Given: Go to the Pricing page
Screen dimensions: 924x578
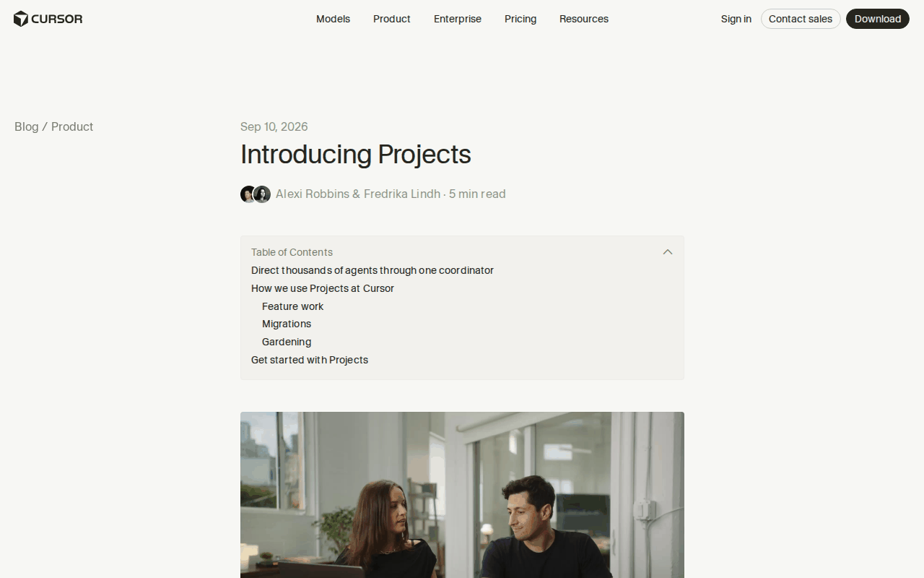Looking at the screenshot, I should [x=520, y=19].
